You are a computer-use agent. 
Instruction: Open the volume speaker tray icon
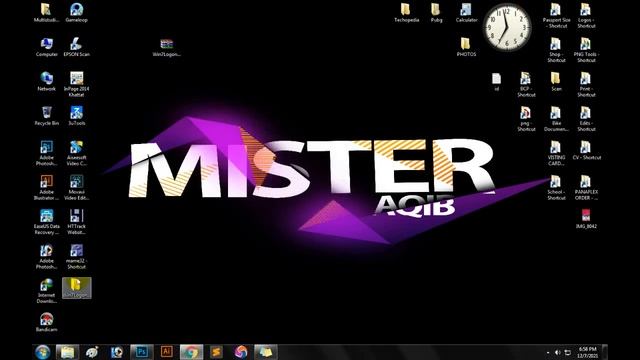tap(558, 353)
